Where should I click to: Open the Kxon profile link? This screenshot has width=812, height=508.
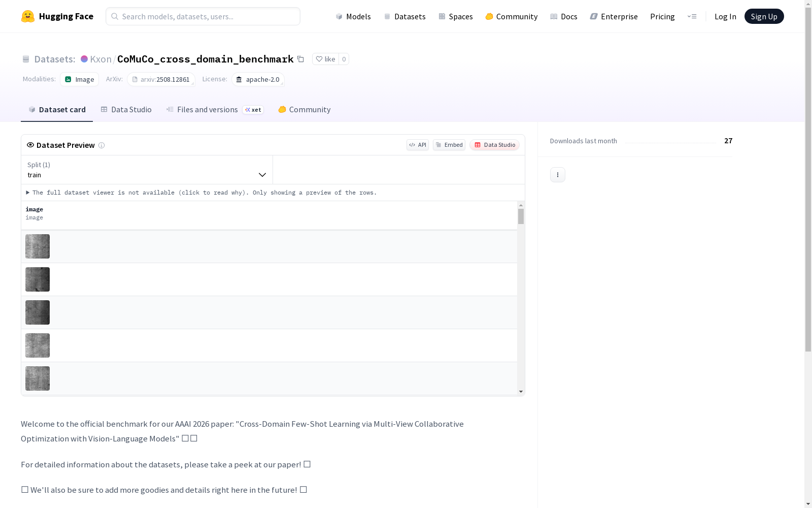click(x=100, y=59)
